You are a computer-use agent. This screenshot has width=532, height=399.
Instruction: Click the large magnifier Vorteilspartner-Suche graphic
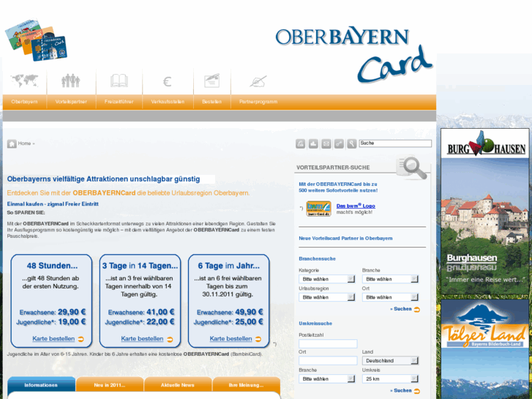pyautogui.click(x=411, y=168)
